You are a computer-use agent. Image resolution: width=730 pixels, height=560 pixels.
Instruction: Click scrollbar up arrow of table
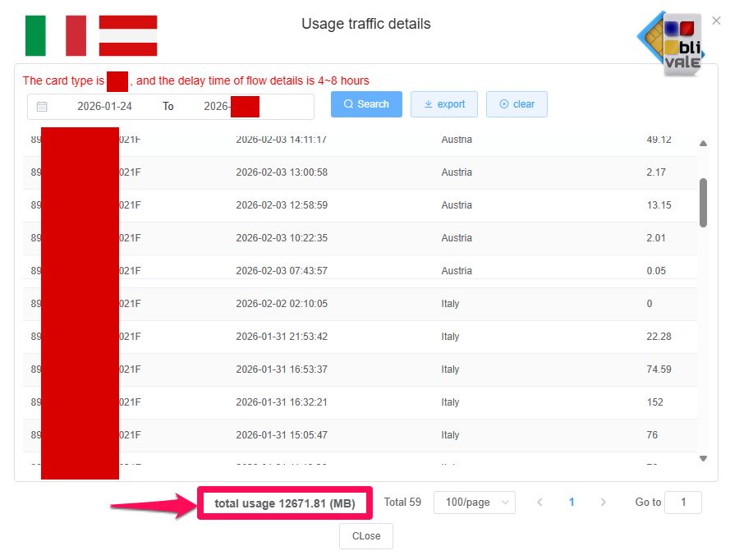click(703, 144)
